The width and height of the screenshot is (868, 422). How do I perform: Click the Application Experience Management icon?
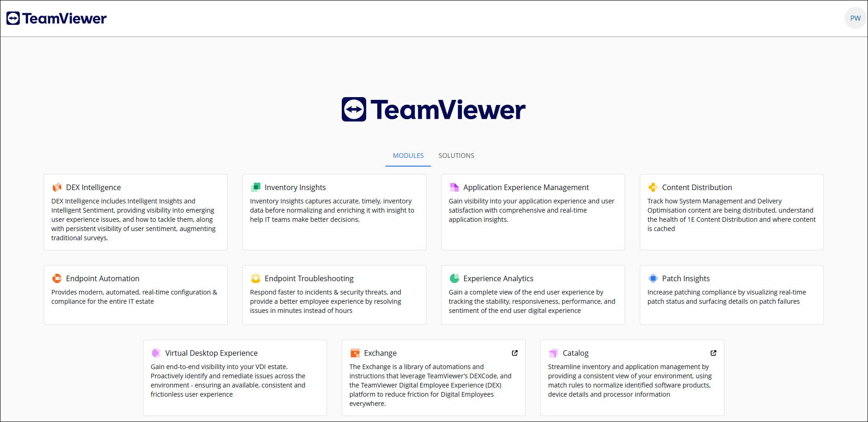point(454,187)
